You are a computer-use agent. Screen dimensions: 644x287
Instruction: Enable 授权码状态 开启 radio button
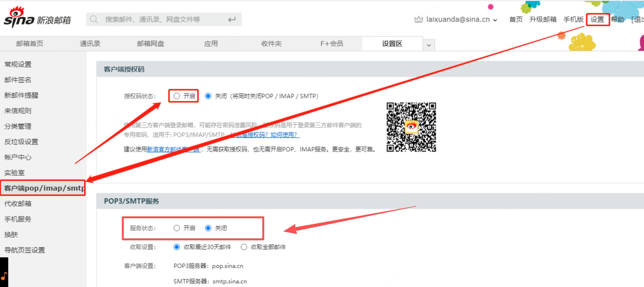tap(176, 96)
